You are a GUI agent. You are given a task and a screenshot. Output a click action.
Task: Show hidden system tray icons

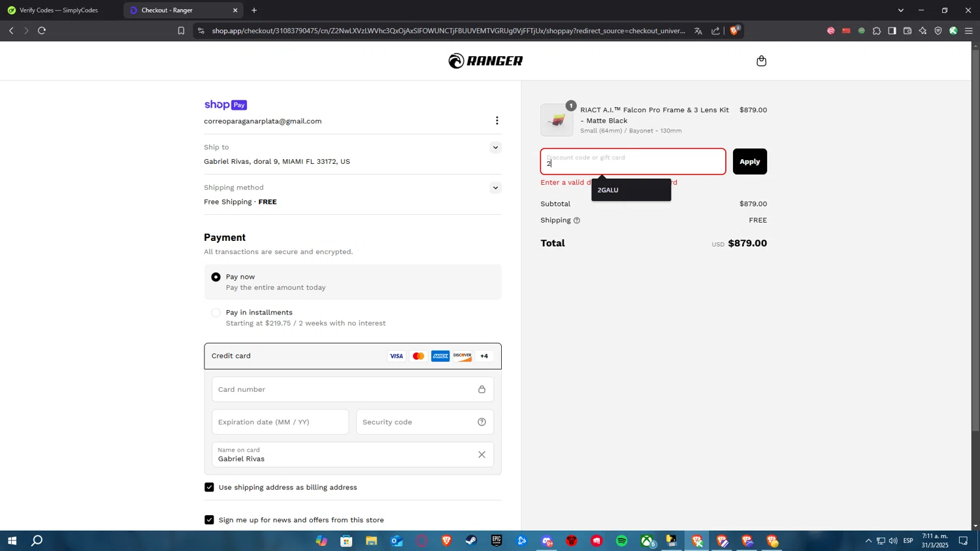(868, 541)
